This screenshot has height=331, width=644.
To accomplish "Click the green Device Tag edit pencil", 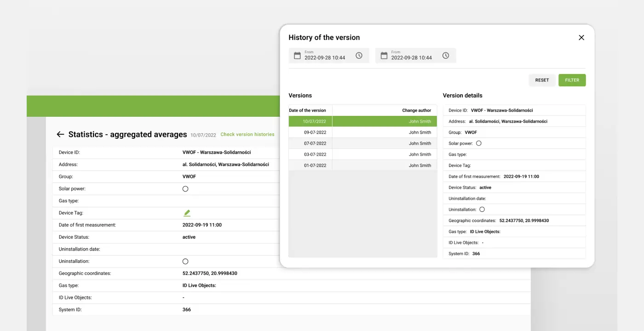I will point(187,213).
